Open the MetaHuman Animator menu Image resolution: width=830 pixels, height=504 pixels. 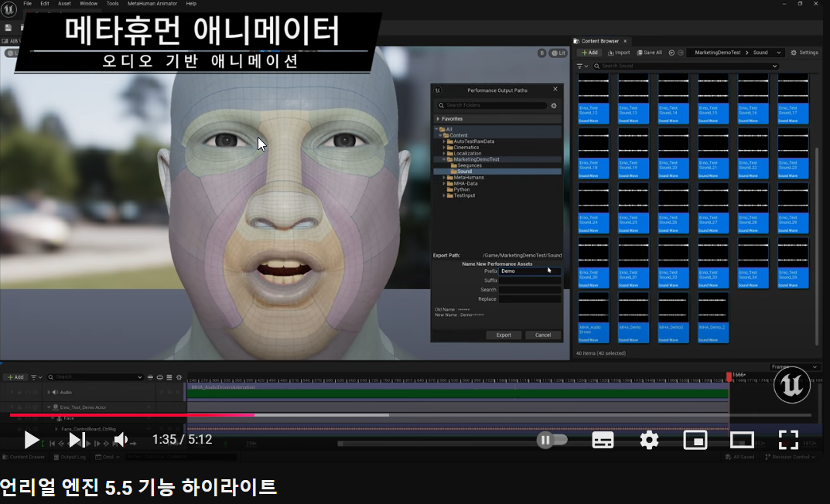(x=152, y=4)
